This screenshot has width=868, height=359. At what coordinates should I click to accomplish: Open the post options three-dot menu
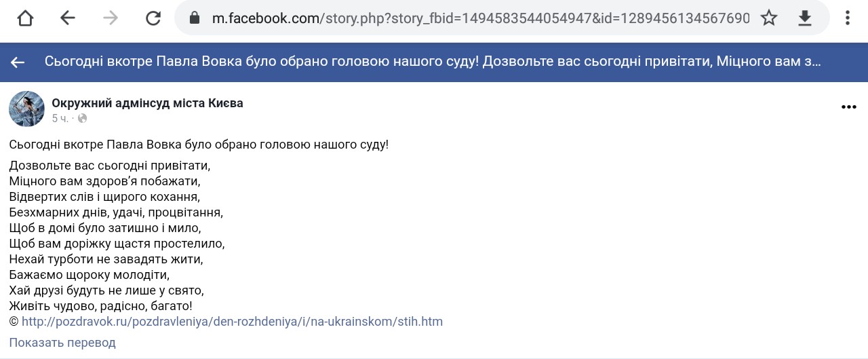coord(848,107)
